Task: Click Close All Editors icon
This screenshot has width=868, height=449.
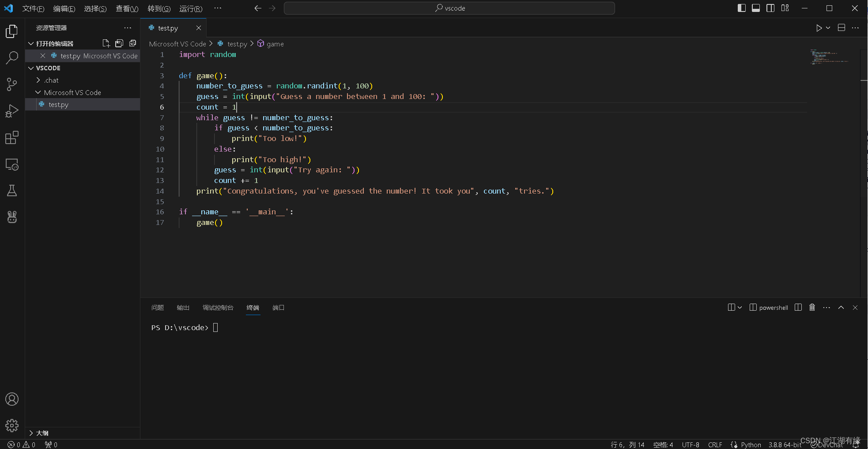Action: (132, 43)
